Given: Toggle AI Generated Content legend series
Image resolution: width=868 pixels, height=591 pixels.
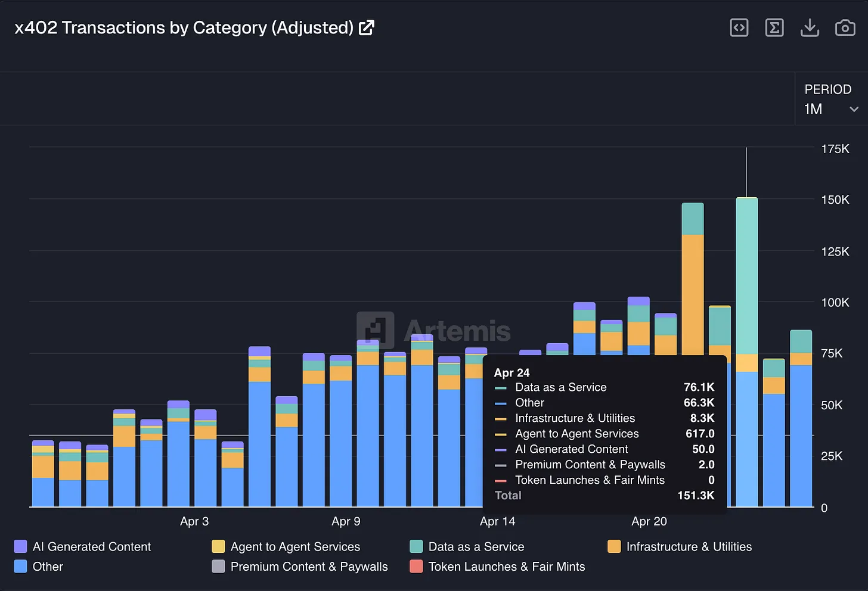Looking at the screenshot, I should coord(91,546).
